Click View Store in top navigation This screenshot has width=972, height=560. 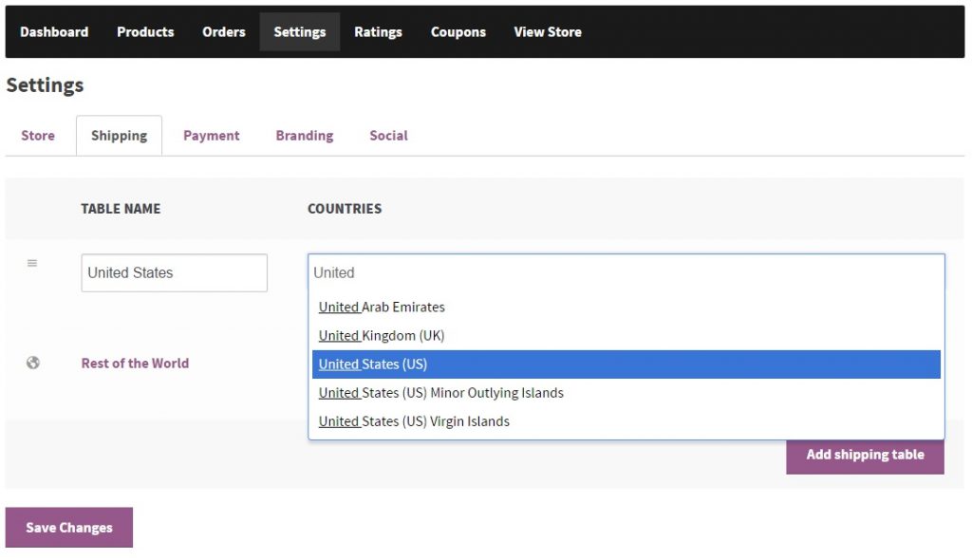[548, 32]
